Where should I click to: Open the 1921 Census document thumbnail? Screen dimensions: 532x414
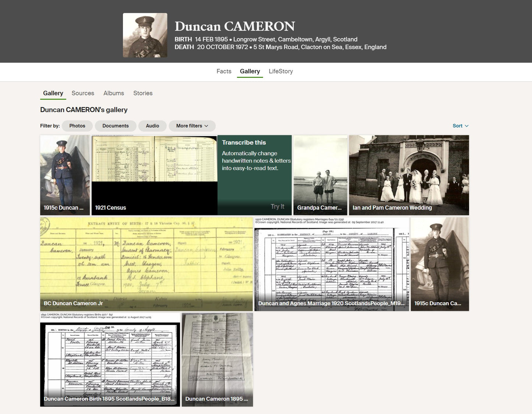point(154,175)
